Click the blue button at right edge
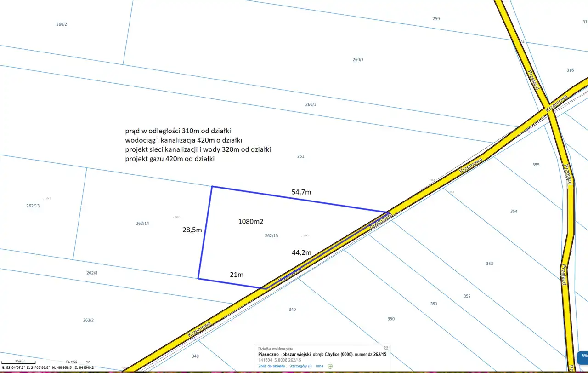This screenshot has height=373, width=588. coord(582,358)
